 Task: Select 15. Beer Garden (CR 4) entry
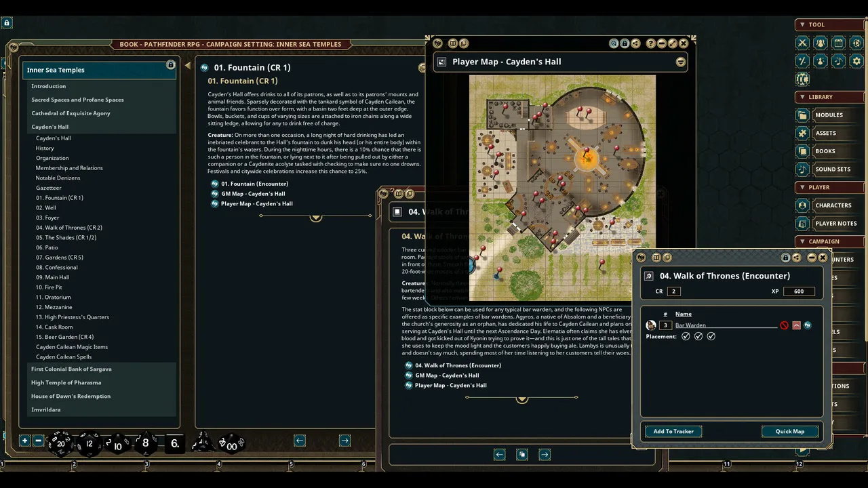click(64, 337)
